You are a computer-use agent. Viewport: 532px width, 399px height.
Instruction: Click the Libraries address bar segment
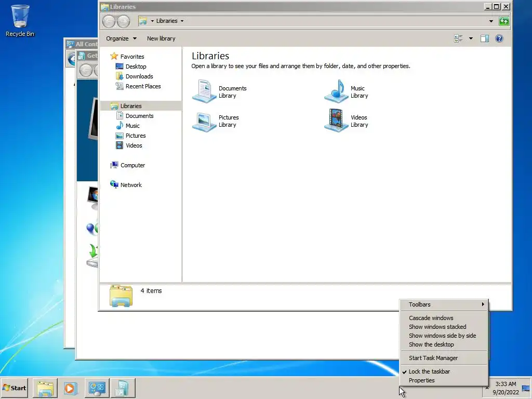point(167,21)
